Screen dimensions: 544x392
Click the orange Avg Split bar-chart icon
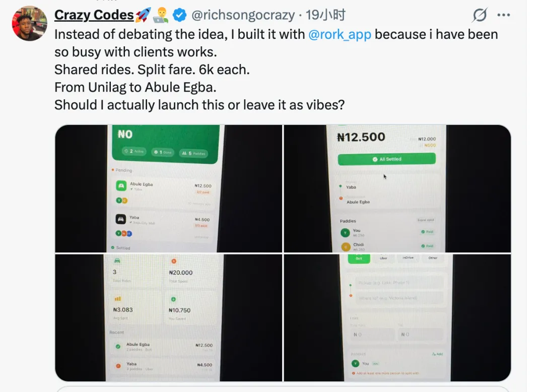[x=118, y=299]
